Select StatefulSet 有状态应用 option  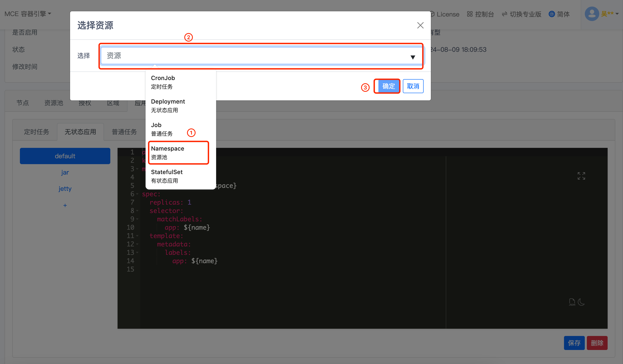point(181,176)
